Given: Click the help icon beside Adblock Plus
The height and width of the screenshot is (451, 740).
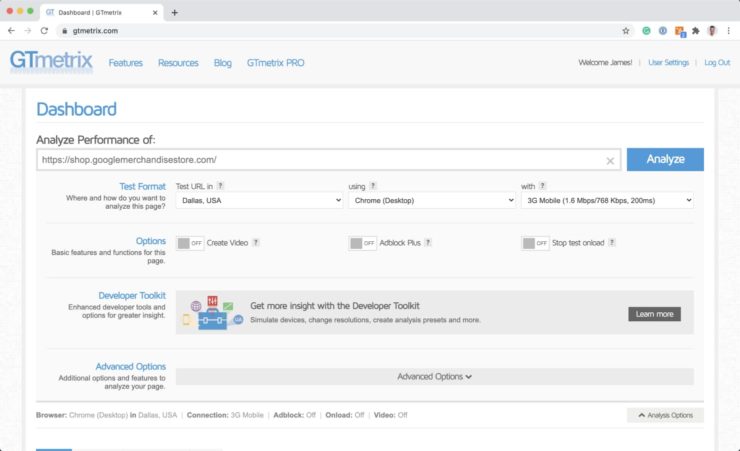Looking at the screenshot, I should 428,242.
